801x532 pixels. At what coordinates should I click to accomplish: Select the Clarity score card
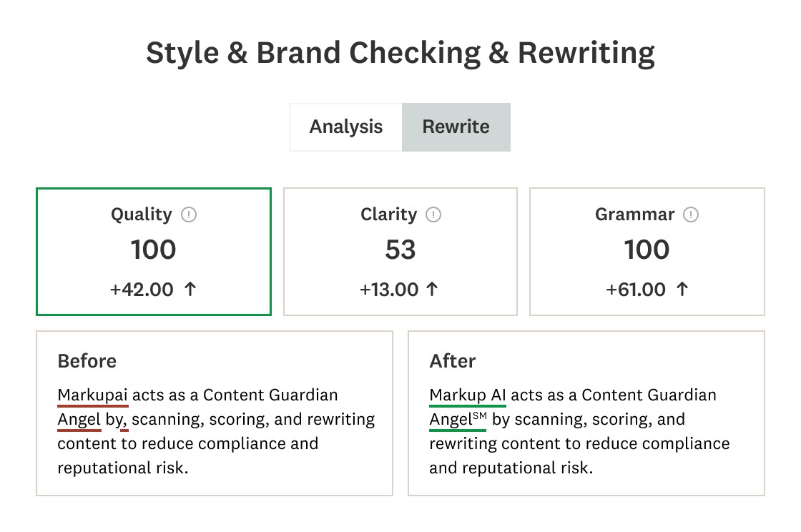[400, 251]
